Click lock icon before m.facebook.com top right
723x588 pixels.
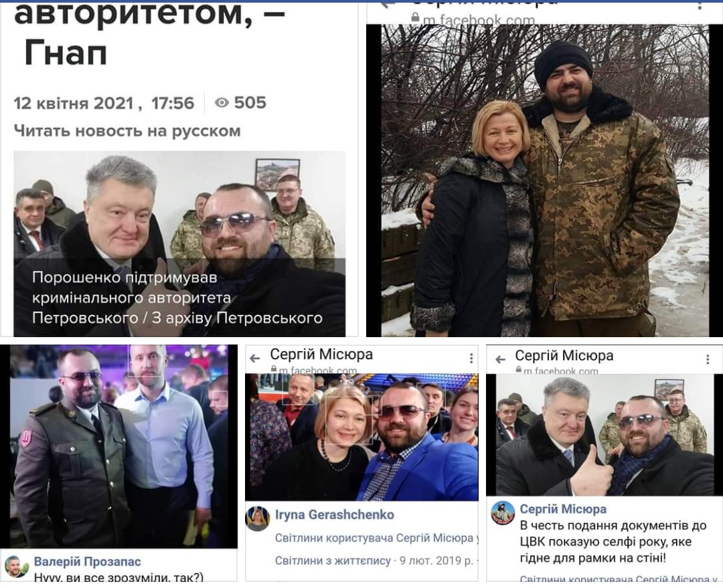(x=415, y=17)
